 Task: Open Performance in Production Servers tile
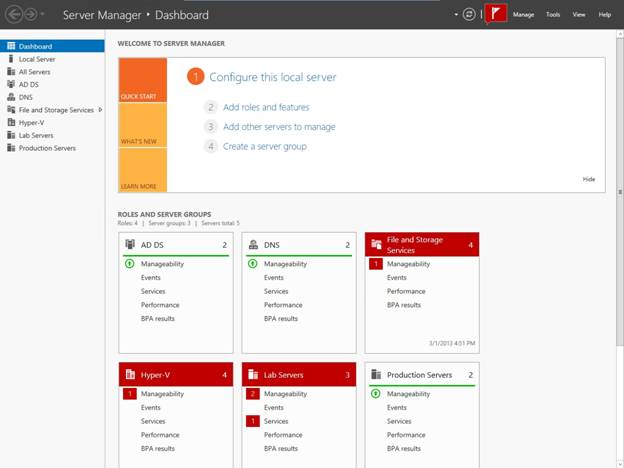click(406, 435)
